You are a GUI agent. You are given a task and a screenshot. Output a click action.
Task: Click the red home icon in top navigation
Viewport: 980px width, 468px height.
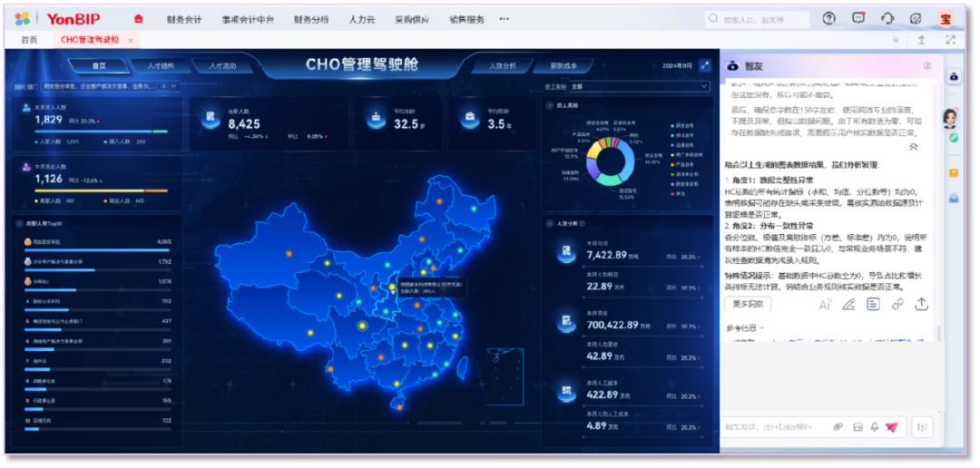coord(138,19)
